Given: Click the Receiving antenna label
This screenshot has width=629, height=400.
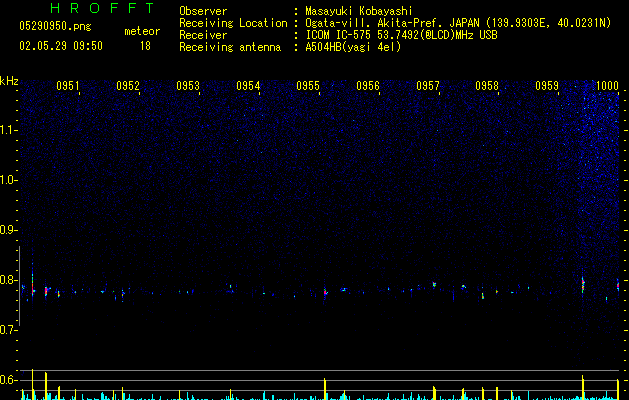Looking at the screenshot, I should 230,47.
